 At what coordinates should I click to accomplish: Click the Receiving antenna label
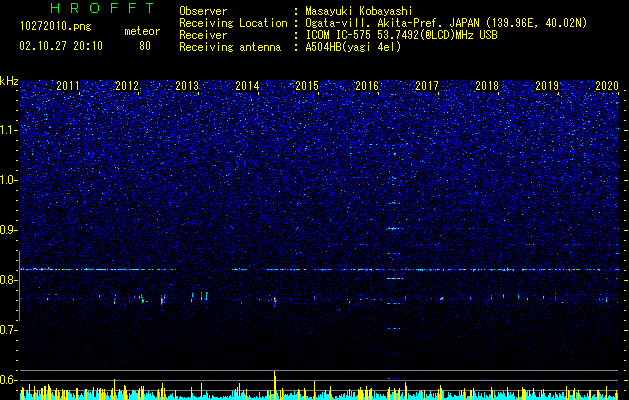230,47
